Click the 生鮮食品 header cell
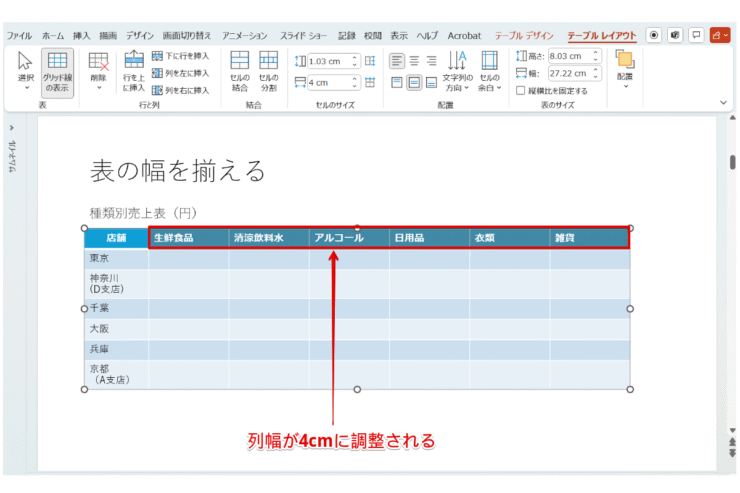This screenshot has width=740, height=493. pos(189,238)
